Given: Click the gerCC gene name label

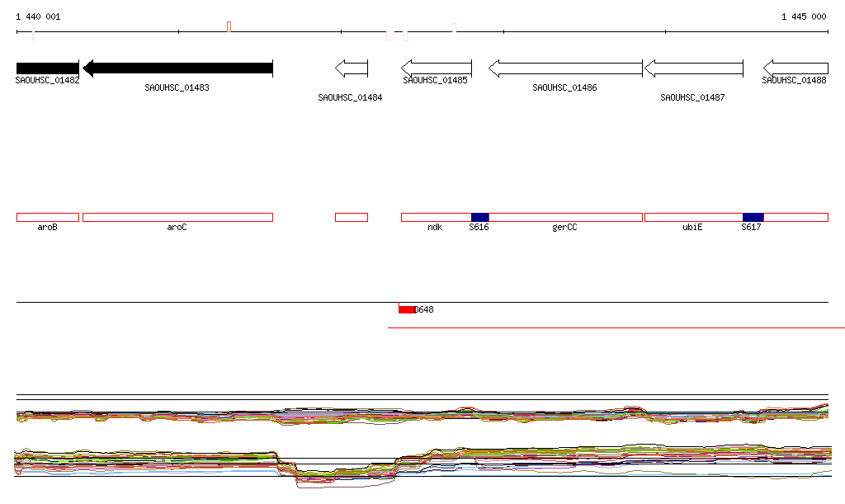Looking at the screenshot, I should point(564,227).
